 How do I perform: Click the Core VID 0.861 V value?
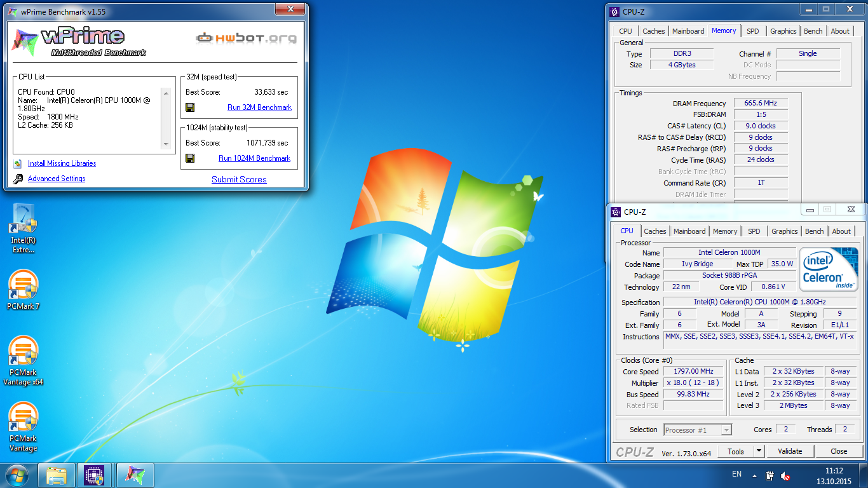coord(773,287)
